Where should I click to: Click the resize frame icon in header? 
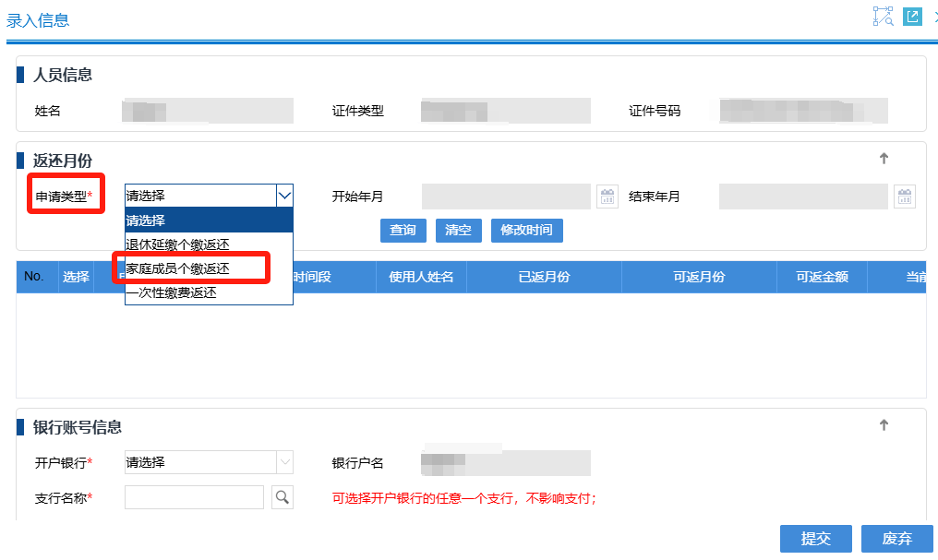884,17
